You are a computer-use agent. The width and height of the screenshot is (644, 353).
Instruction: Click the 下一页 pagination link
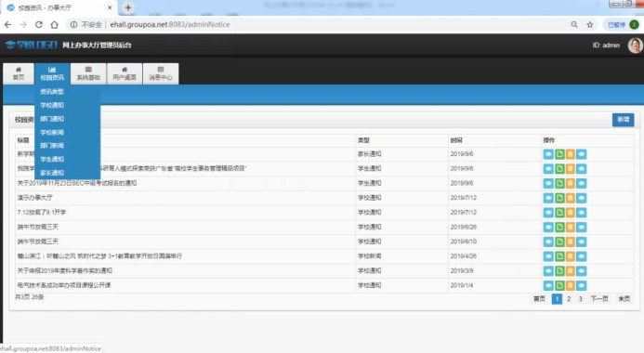point(599,299)
